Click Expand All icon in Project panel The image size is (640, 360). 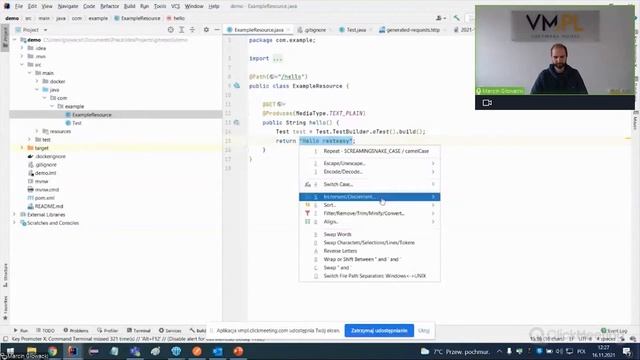[x=182, y=30]
